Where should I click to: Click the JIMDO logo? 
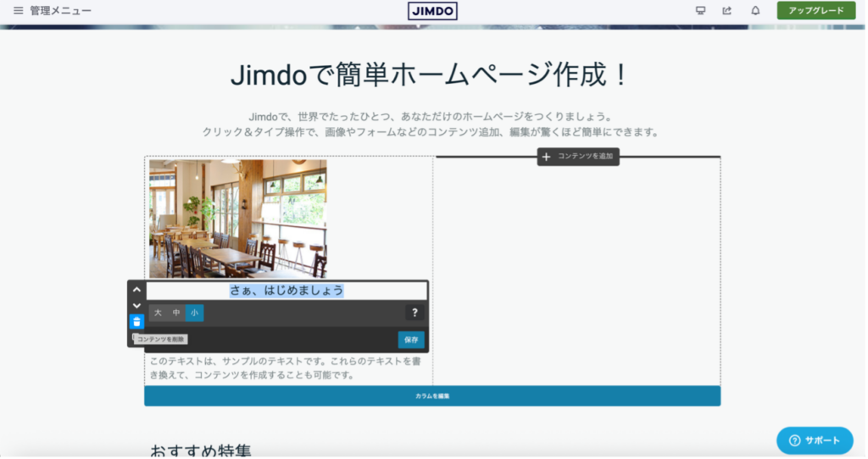(433, 11)
